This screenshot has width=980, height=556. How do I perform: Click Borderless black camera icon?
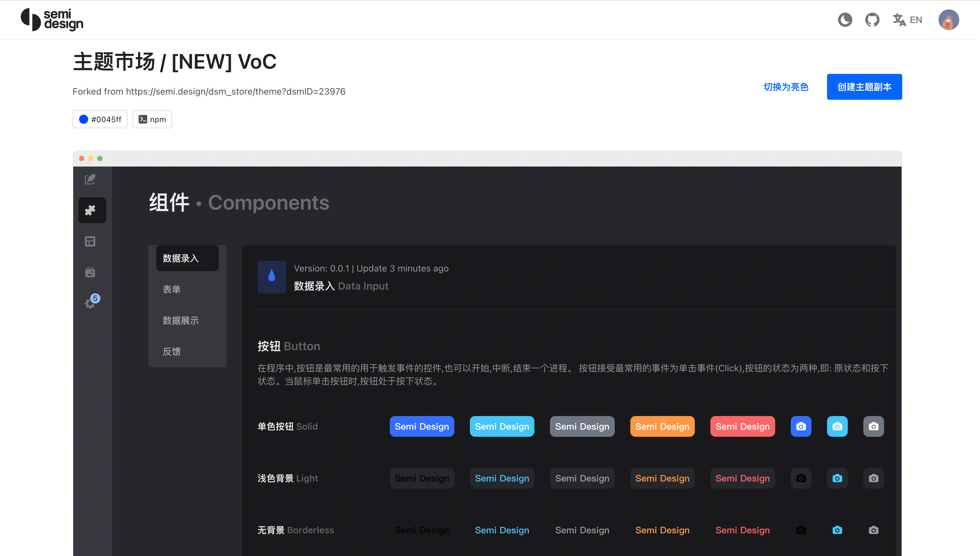coord(801,530)
